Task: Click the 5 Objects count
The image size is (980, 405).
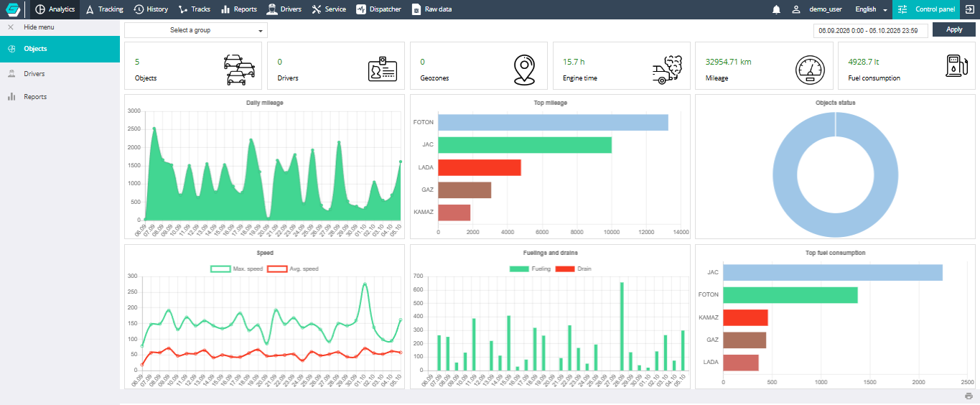Action: [x=137, y=62]
